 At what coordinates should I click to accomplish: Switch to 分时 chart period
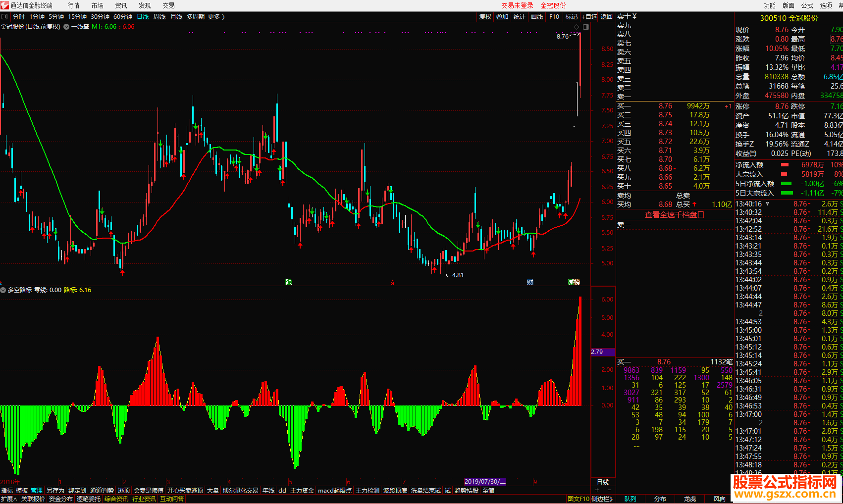19,17
